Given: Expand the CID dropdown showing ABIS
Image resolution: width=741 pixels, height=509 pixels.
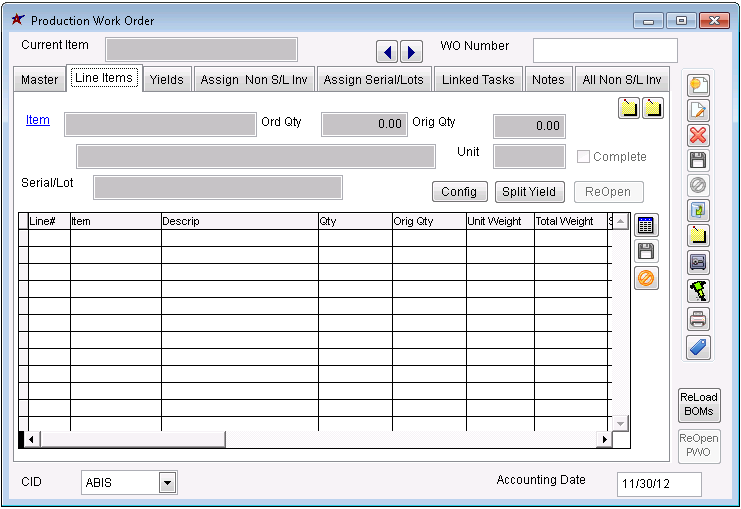Looking at the screenshot, I should click(x=167, y=483).
